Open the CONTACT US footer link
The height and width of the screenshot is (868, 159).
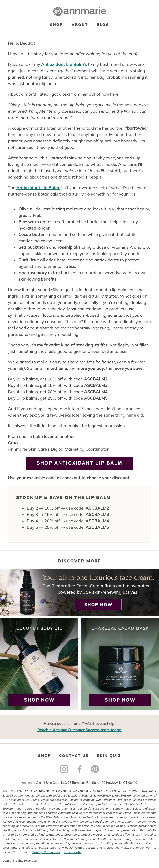74,755
